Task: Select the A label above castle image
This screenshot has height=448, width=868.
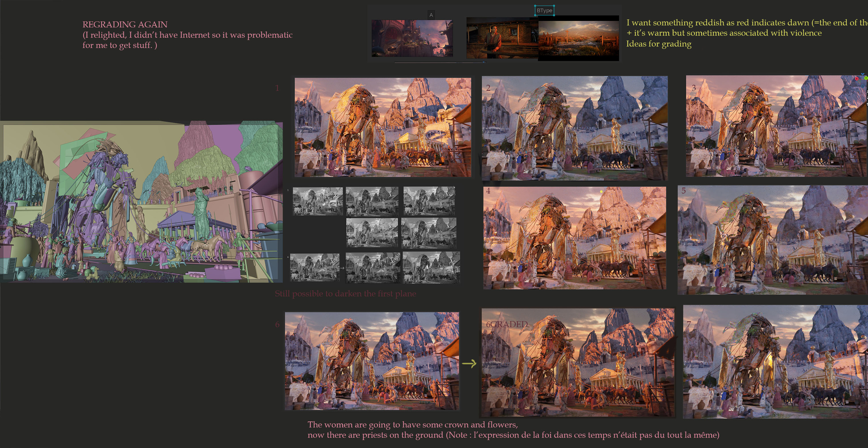Action: (431, 15)
